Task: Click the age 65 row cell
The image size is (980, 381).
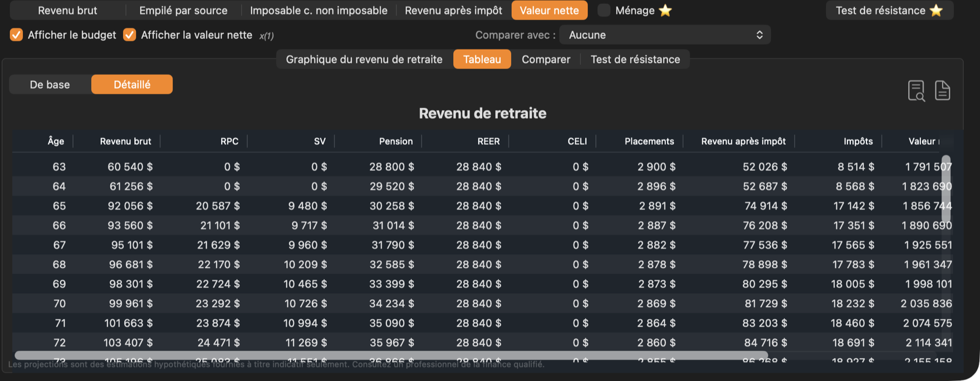Action: click(x=59, y=206)
